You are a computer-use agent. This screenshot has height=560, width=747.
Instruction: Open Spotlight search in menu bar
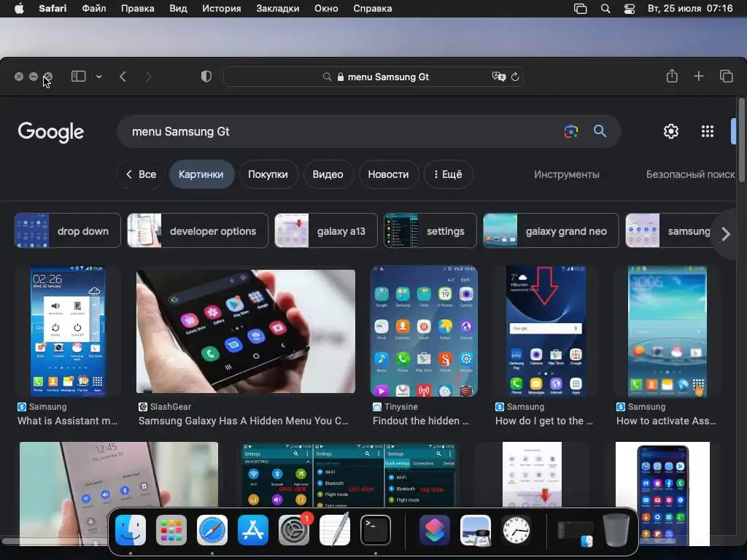coord(605,9)
